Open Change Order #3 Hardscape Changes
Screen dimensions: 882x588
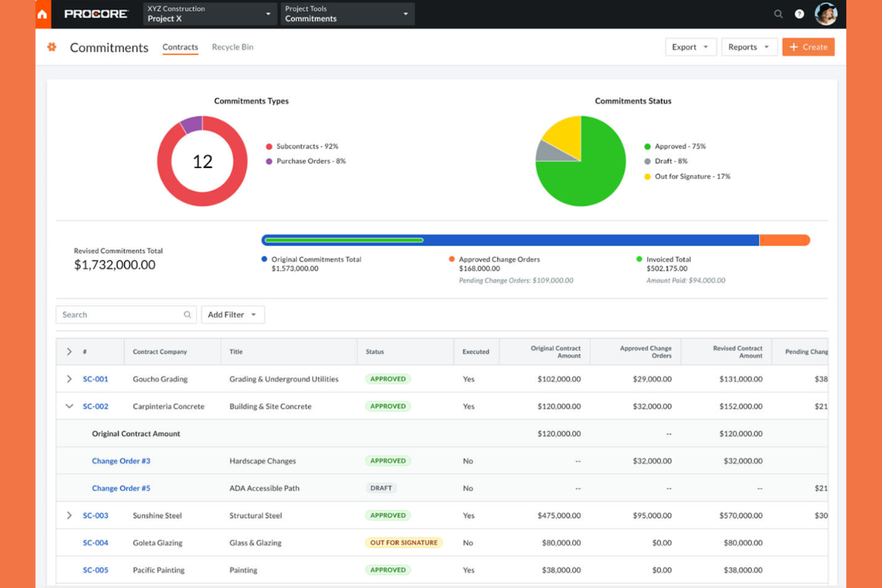[121, 461]
